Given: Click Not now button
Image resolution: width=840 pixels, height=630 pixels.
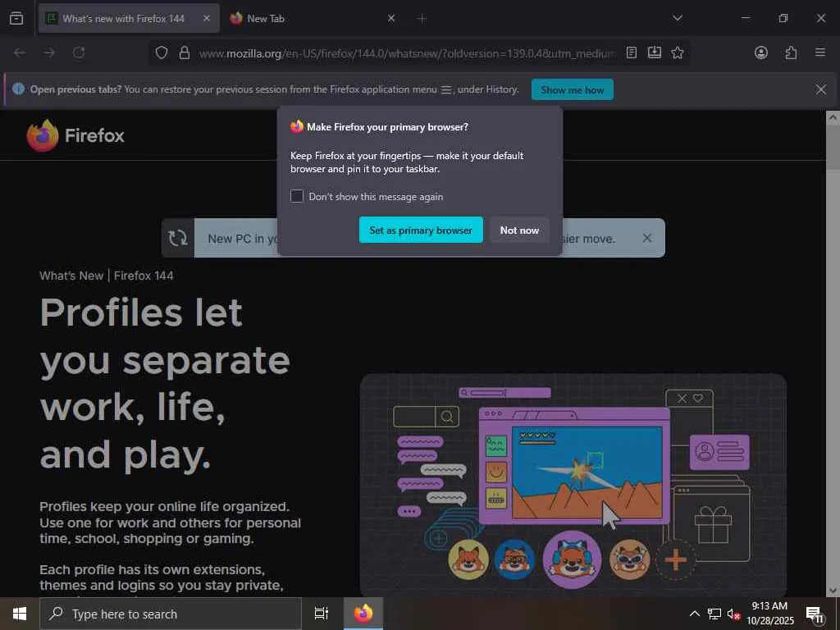Looking at the screenshot, I should click(519, 230).
